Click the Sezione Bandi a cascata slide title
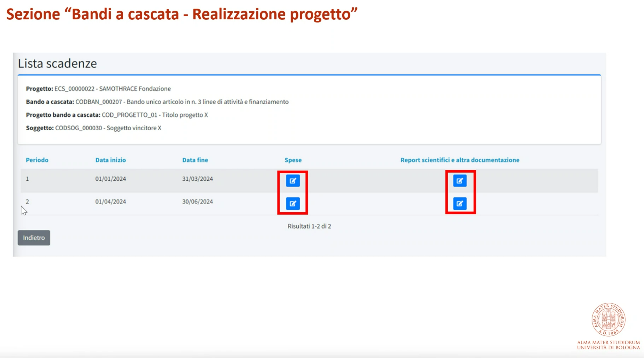 pyautogui.click(x=182, y=14)
